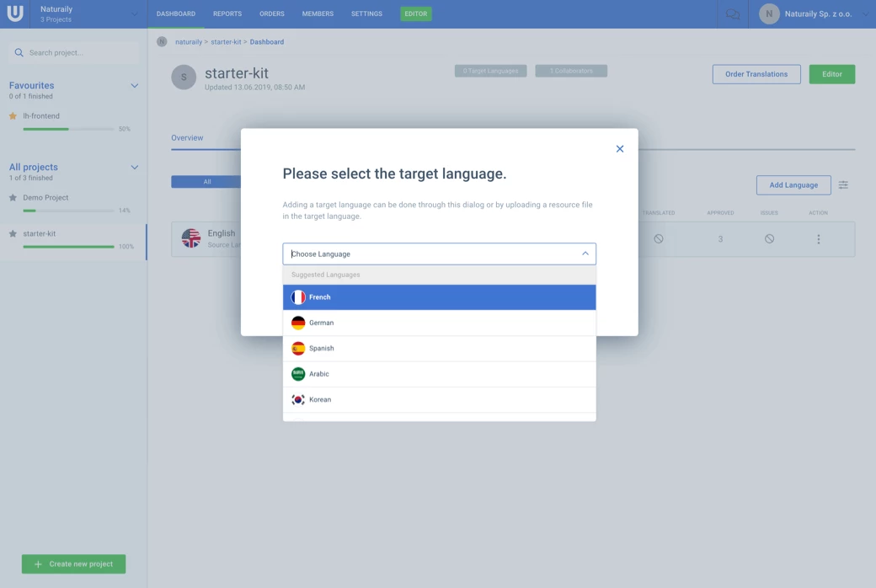The width and height of the screenshot is (876, 588).
Task: Collapse the Favourites section
Action: pos(134,86)
